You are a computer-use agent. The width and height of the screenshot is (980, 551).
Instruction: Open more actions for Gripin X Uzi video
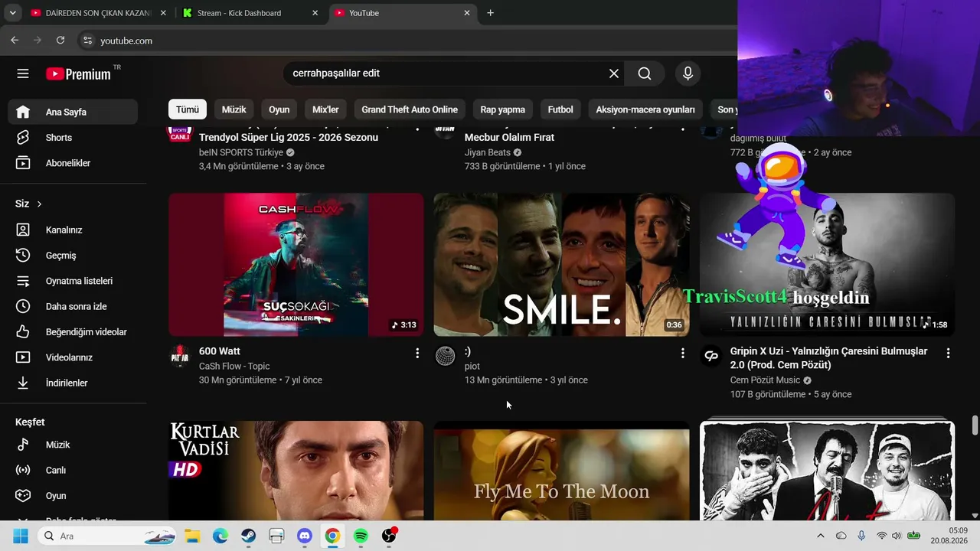[948, 353]
